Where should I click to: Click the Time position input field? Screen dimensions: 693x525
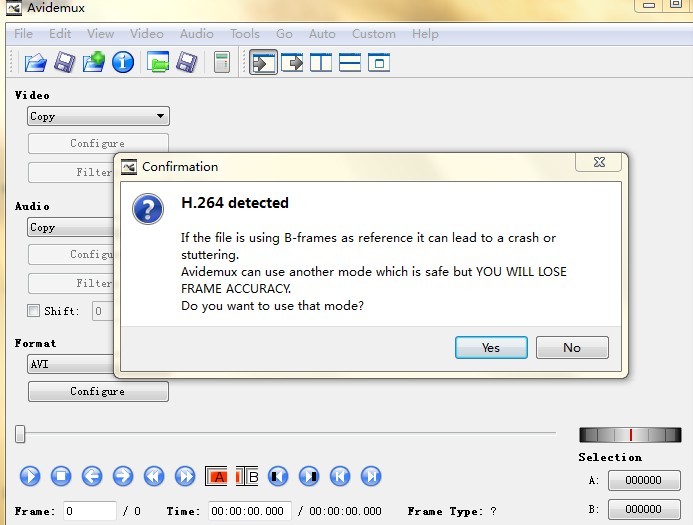(250, 511)
